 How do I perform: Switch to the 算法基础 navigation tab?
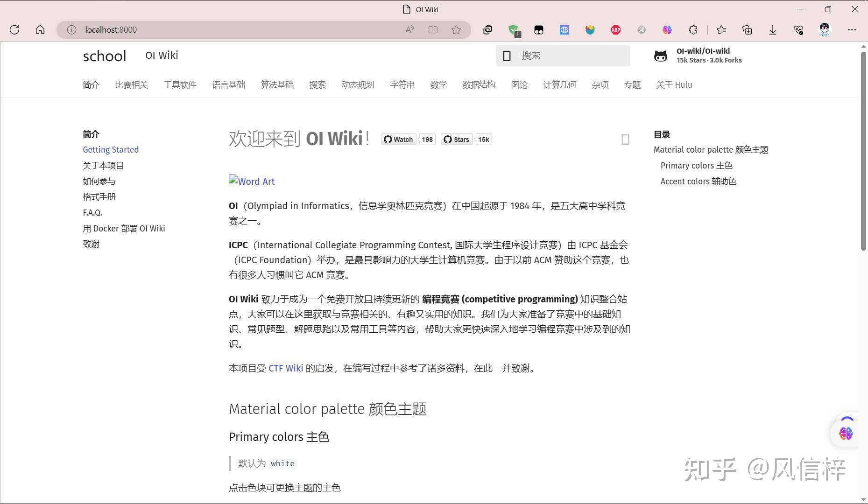pyautogui.click(x=276, y=84)
